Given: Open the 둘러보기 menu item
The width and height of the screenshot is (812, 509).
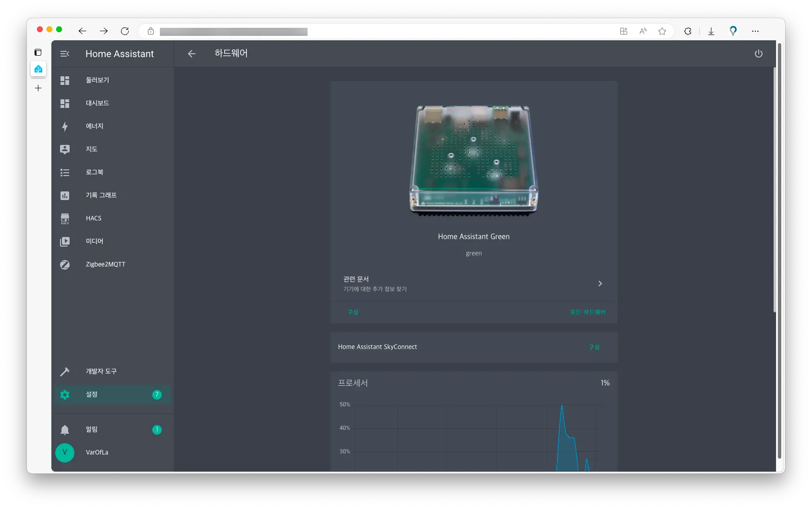Looking at the screenshot, I should point(112,80).
